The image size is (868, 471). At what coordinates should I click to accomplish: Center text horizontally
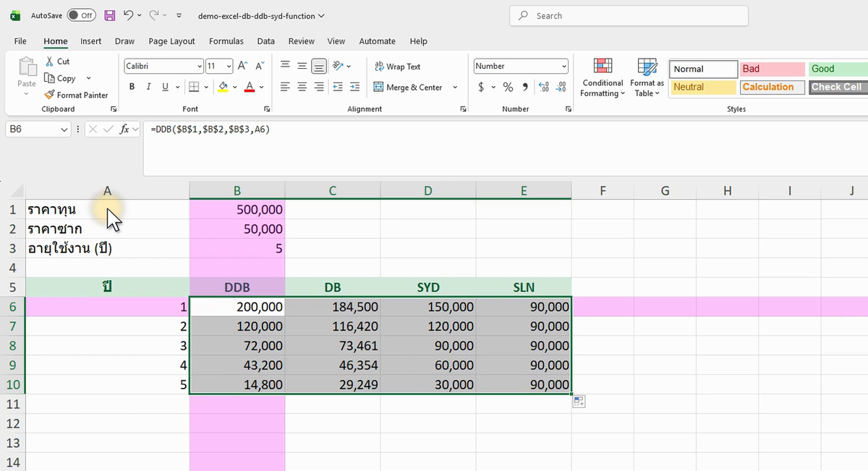302,87
